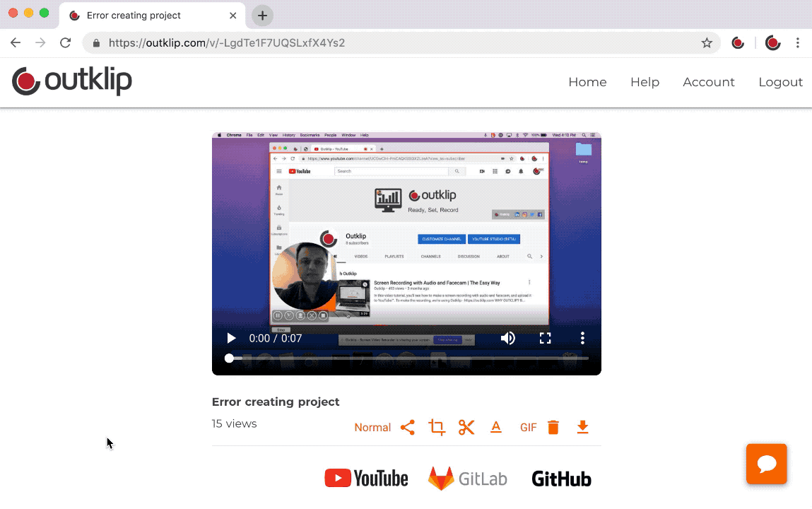The height and width of the screenshot is (509, 812).
Task: Click the URL address bar
Action: tap(401, 43)
